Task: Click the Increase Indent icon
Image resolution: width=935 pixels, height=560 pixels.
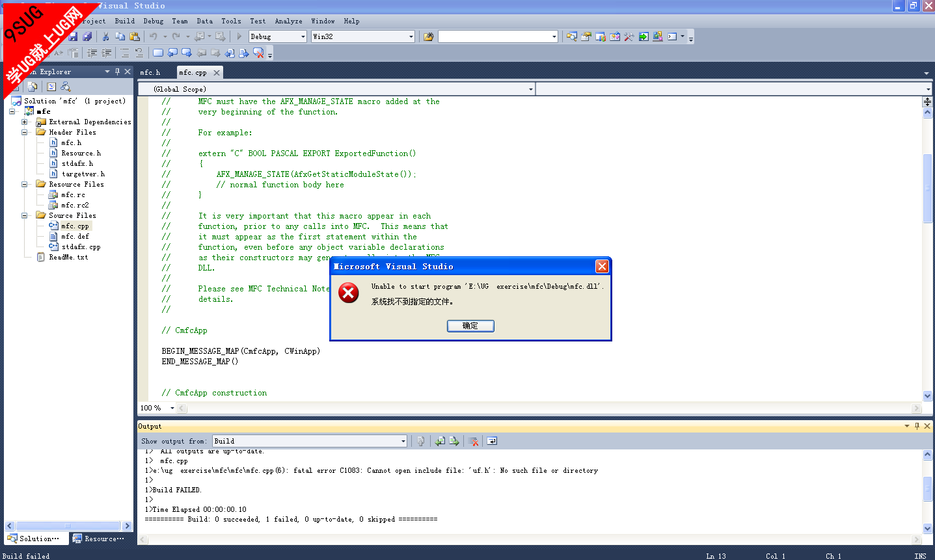Action: pos(106,53)
